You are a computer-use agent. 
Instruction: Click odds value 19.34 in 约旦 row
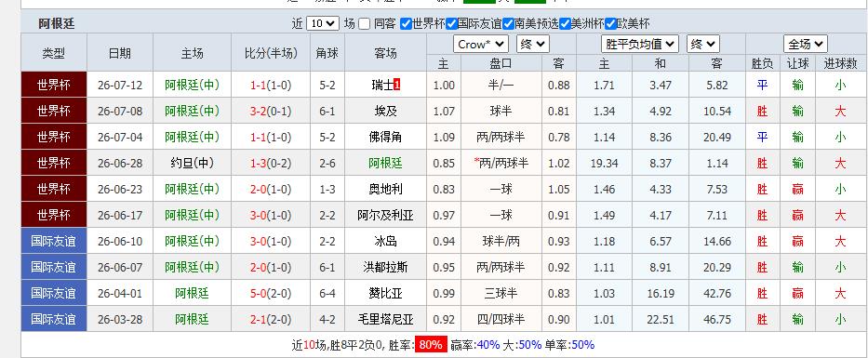604,164
